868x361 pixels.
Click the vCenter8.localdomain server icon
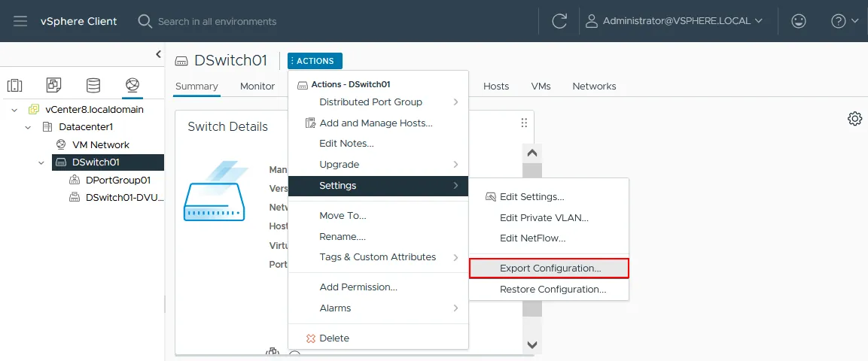pos(34,110)
